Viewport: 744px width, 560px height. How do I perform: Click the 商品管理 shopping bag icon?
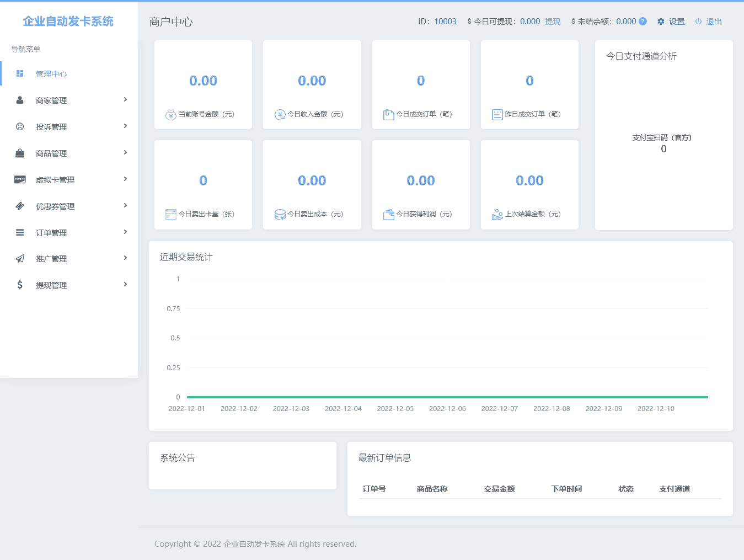(20, 153)
